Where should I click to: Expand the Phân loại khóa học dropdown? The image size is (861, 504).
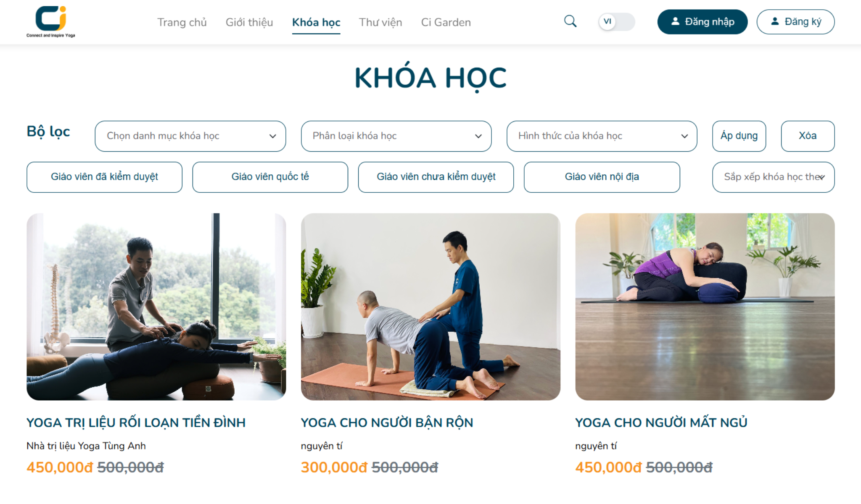coord(396,136)
